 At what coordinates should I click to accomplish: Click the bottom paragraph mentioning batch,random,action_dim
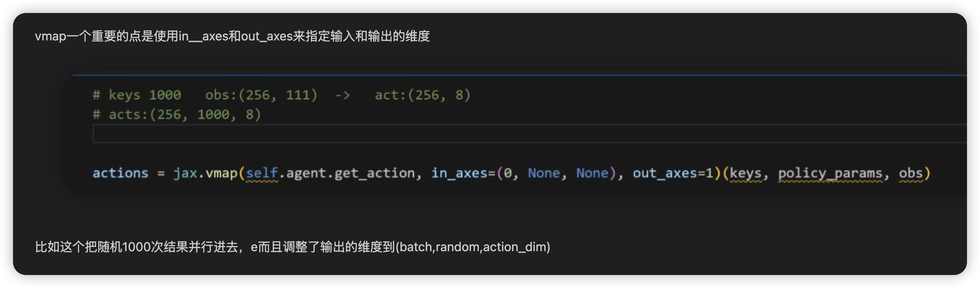pyautogui.click(x=292, y=247)
